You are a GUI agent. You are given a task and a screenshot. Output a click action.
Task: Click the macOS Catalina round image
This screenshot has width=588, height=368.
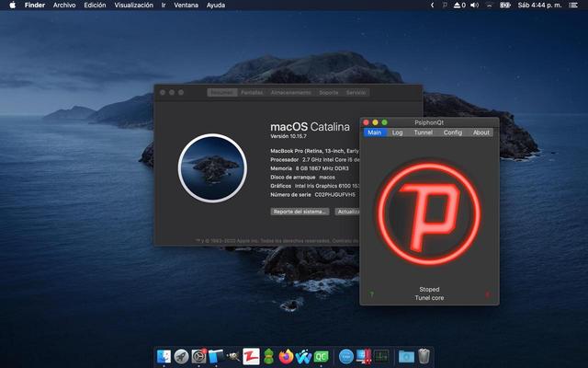212,167
